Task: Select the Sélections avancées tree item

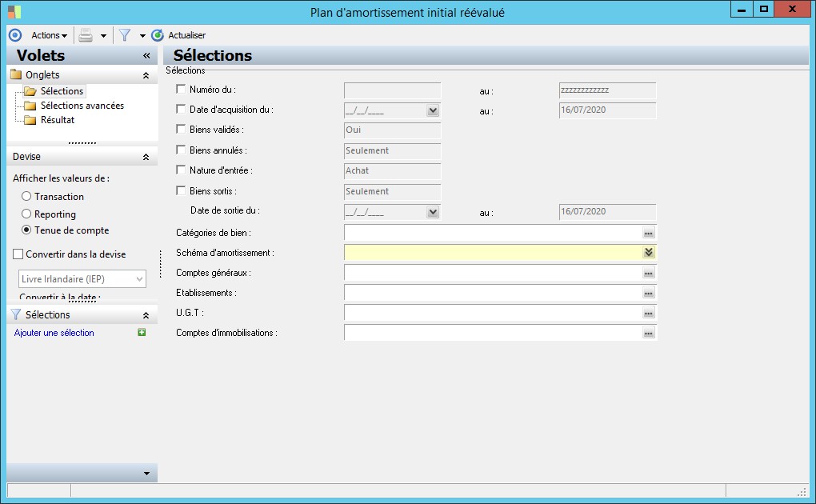Action: click(x=82, y=106)
